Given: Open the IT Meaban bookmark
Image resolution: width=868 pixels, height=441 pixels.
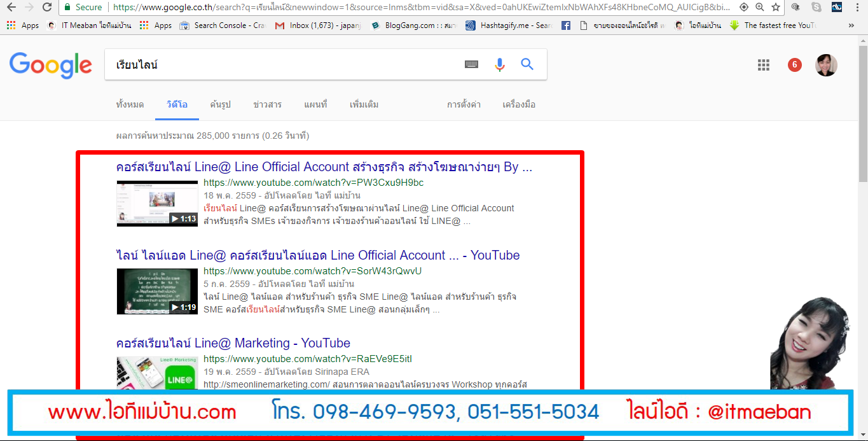Looking at the screenshot, I should 90,25.
